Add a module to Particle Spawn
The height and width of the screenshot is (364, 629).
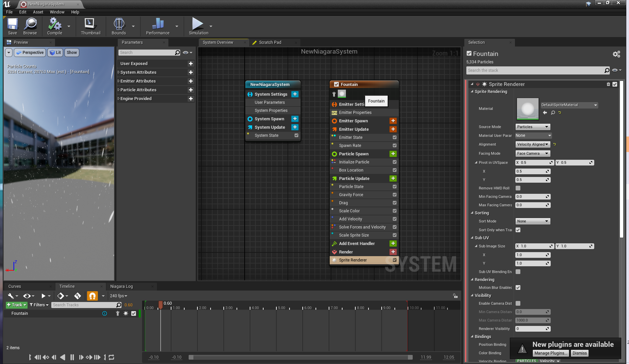click(x=393, y=154)
